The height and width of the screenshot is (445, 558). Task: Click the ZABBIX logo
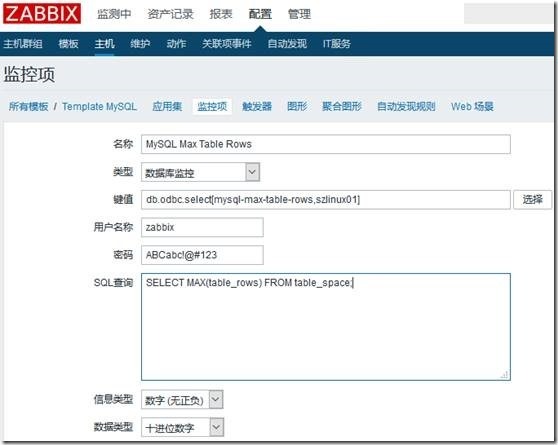coord(42,14)
